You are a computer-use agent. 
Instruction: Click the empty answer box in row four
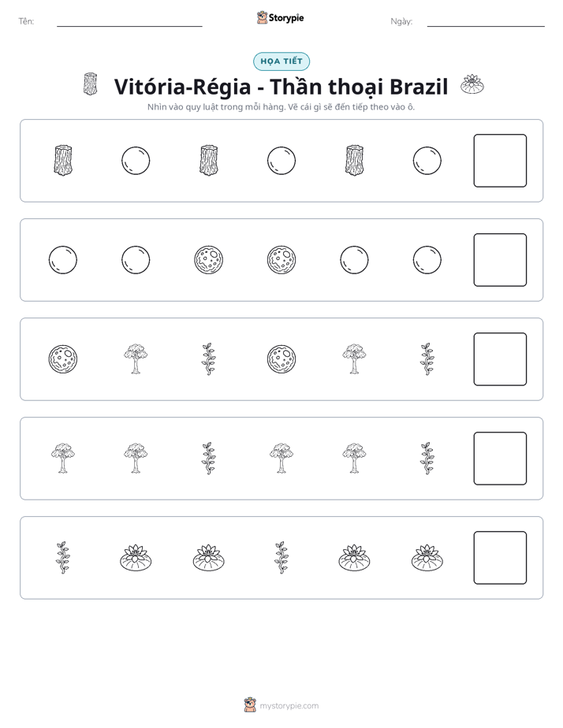coord(500,459)
